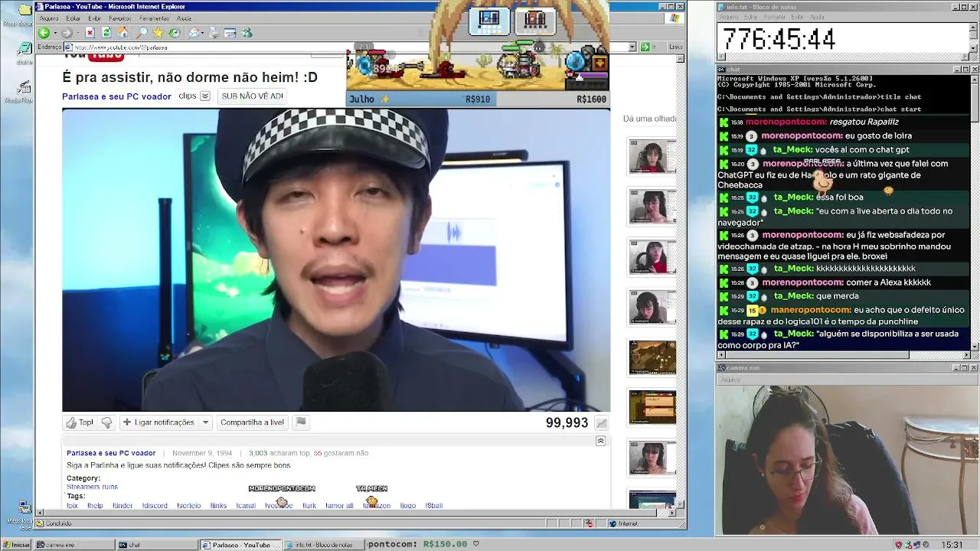Go back with the green Back arrow
Image resolution: width=980 pixels, height=551 pixels.
(x=44, y=33)
